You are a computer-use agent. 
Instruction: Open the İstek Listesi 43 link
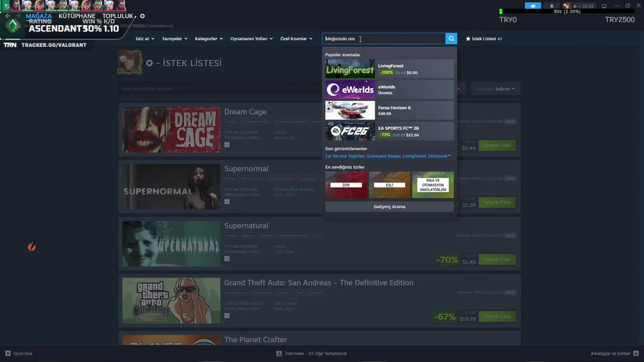tap(484, 39)
